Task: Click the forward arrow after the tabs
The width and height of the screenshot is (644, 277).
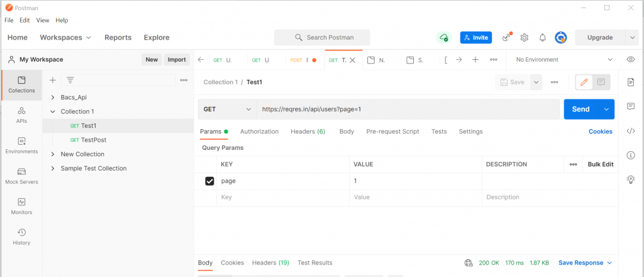Action: [458, 60]
